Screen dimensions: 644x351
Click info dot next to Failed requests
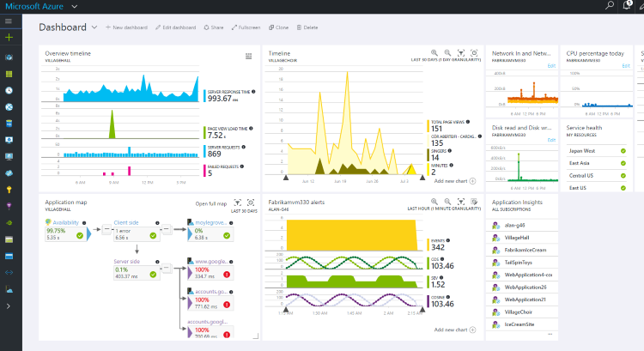[242, 166]
